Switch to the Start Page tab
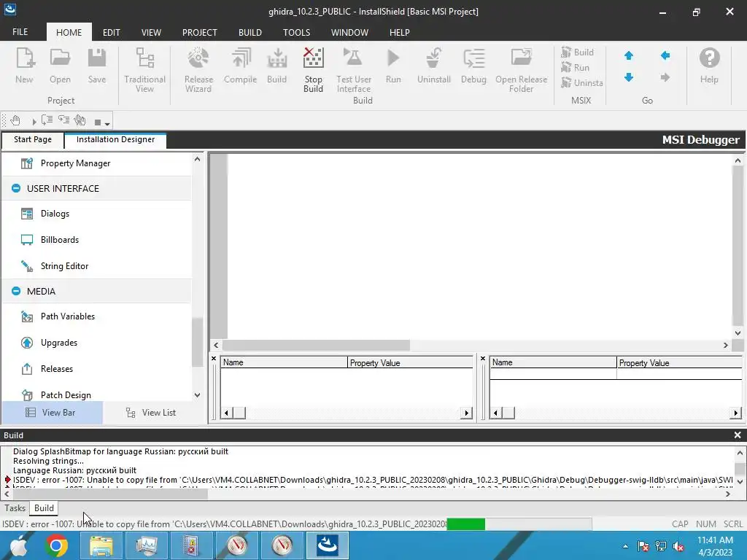This screenshot has height=560, width=747. click(32, 139)
